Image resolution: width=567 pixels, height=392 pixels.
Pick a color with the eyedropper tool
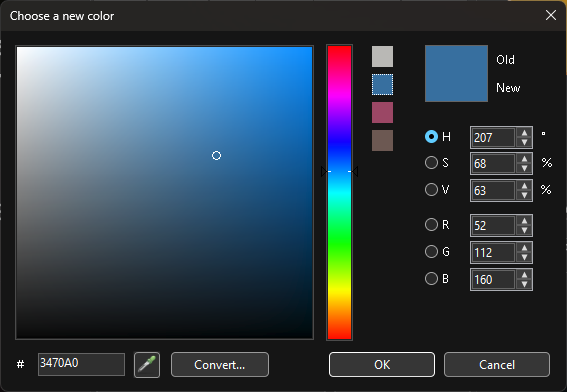[x=147, y=365]
